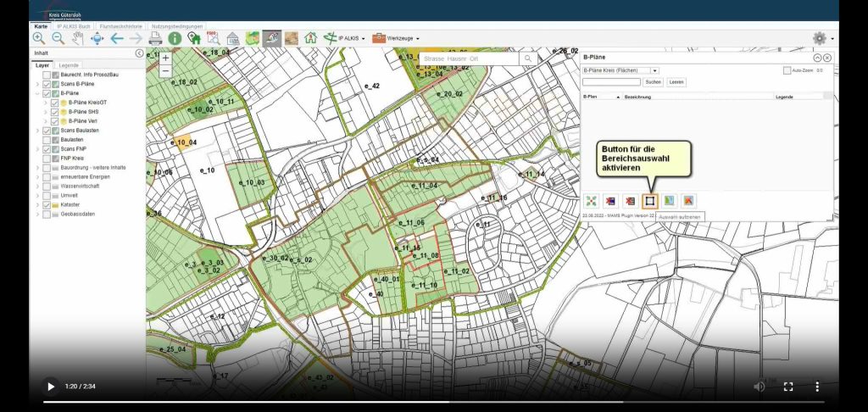Click the green info icon

175,38
